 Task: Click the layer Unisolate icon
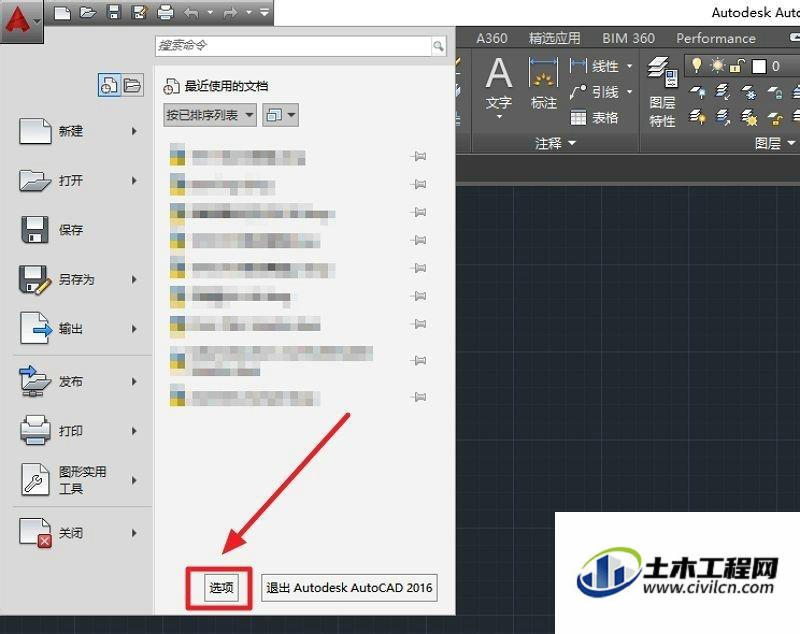click(x=722, y=118)
